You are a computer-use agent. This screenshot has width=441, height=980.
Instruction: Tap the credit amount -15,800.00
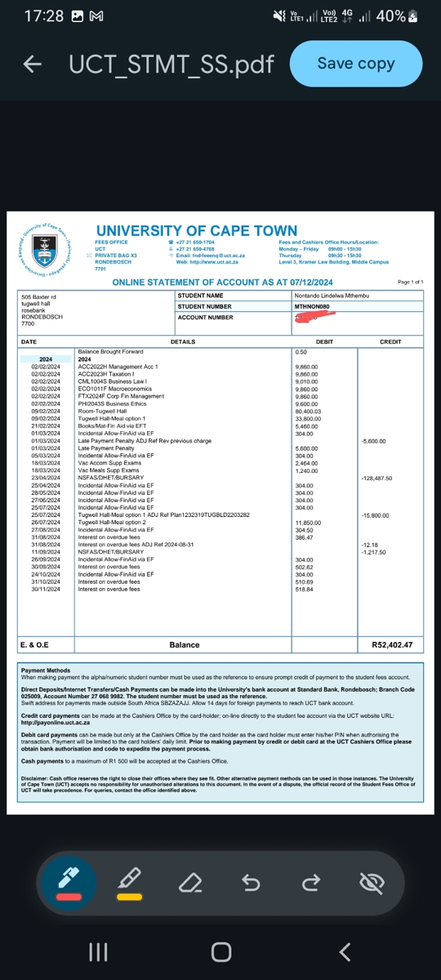(376, 514)
